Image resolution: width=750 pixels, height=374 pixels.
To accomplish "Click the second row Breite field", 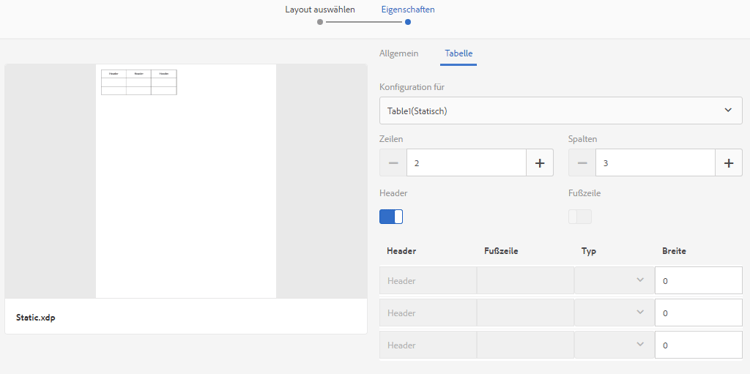I will point(699,313).
